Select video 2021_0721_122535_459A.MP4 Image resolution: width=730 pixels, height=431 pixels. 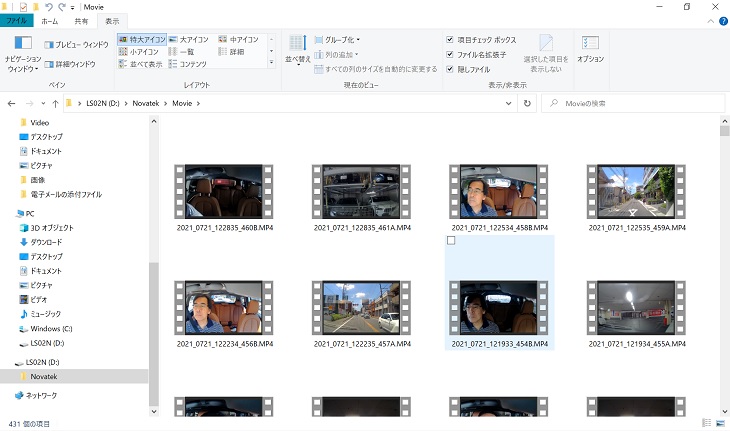pos(636,198)
